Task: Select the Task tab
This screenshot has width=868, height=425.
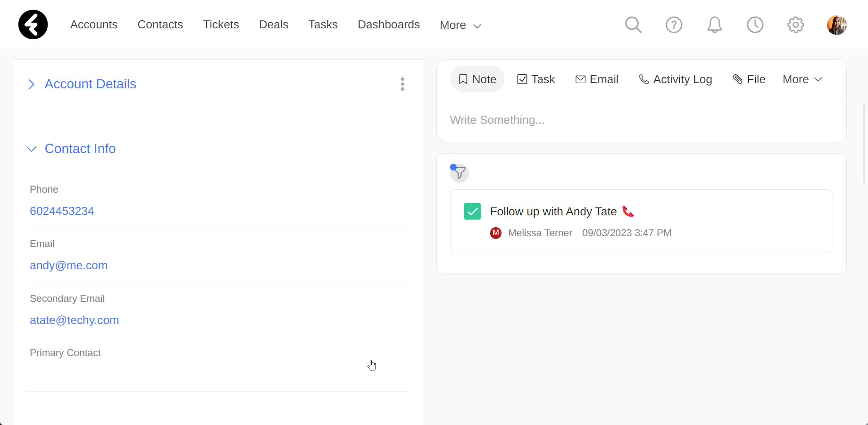Action: click(x=536, y=79)
